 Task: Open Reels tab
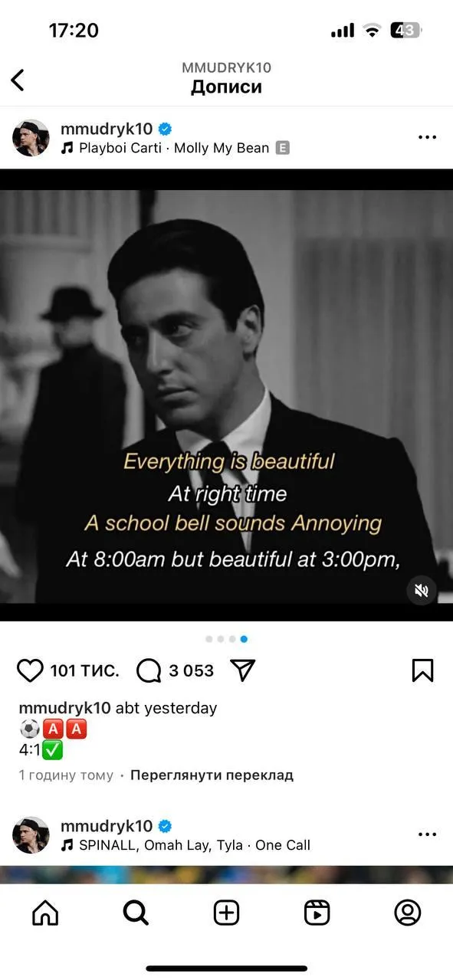pos(317,913)
